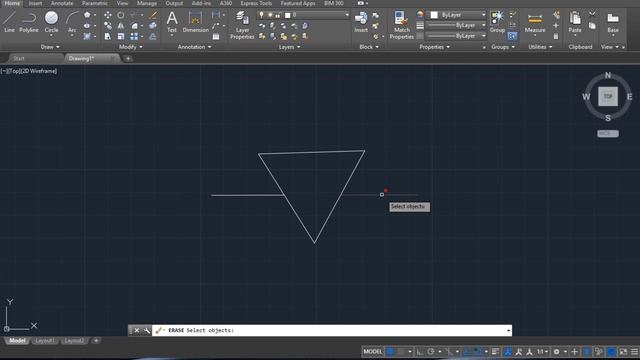640x360 pixels.
Task: Click the Copy tool in Modify panel
Action: point(108,26)
